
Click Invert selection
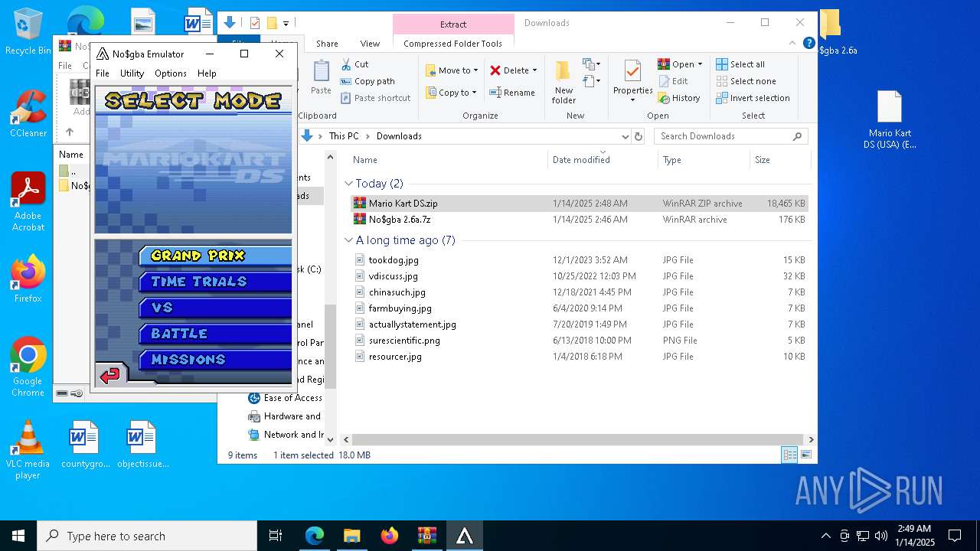point(753,98)
